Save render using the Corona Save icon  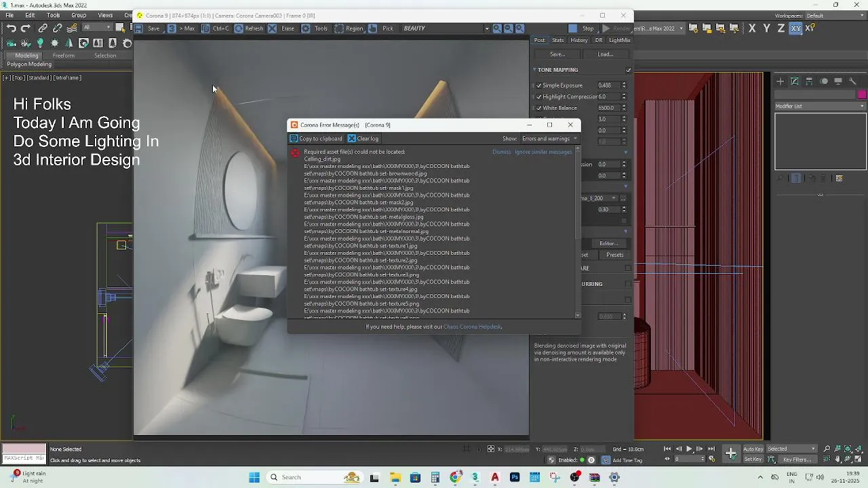147,28
